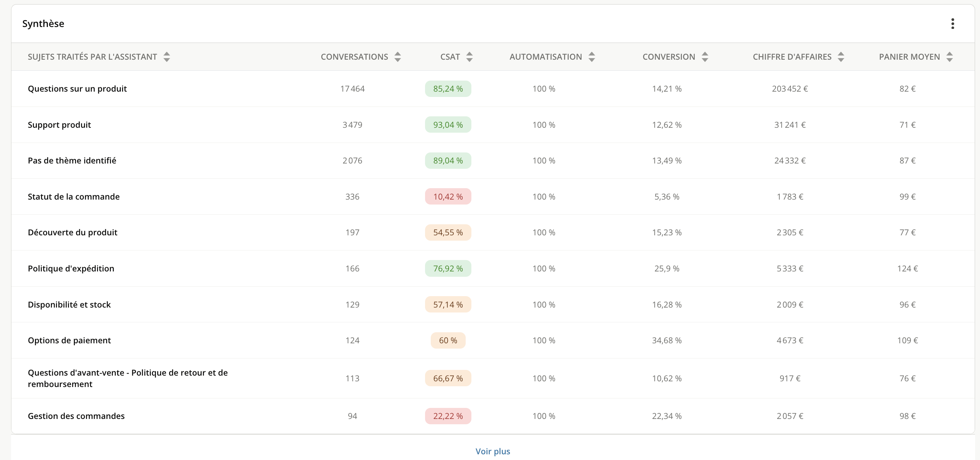Click the Conversion column sort icon
Image resolution: width=980 pixels, height=460 pixels.
point(705,57)
